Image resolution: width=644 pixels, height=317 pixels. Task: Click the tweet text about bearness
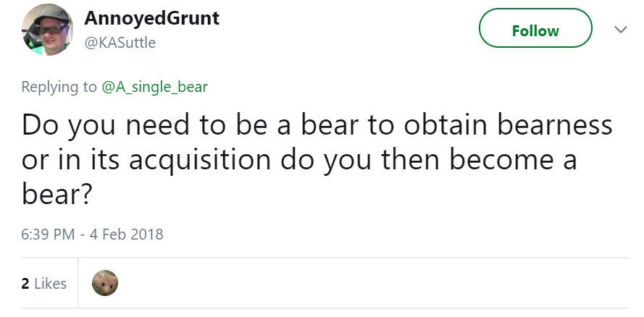(311, 159)
